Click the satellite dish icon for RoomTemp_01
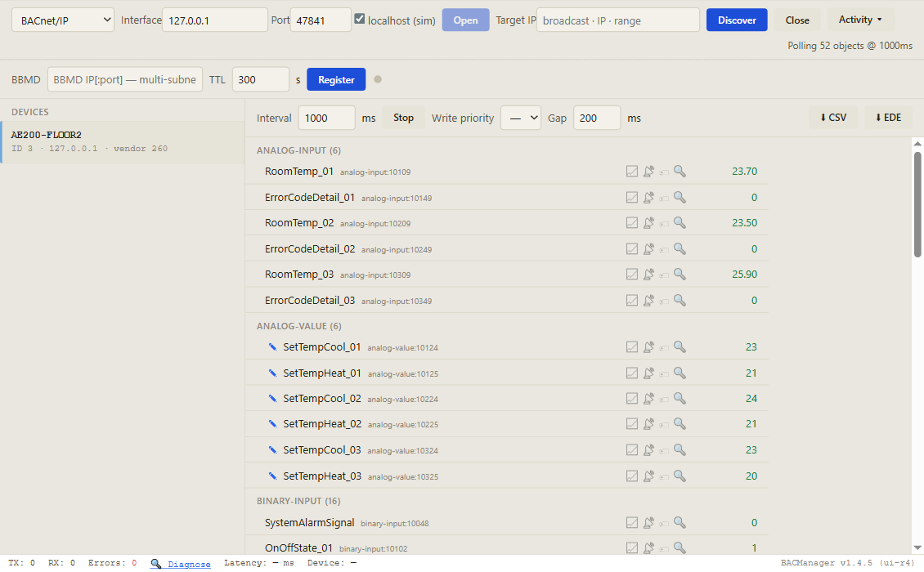 click(x=648, y=172)
